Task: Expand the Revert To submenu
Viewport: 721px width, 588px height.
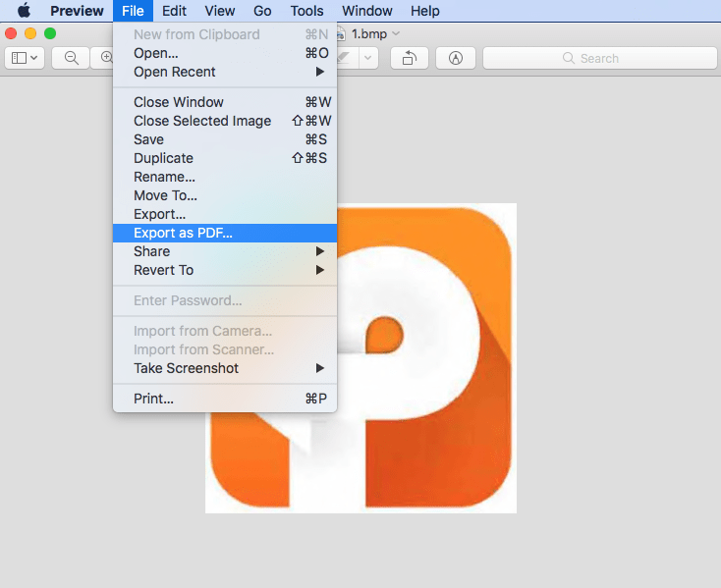Action: (225, 270)
